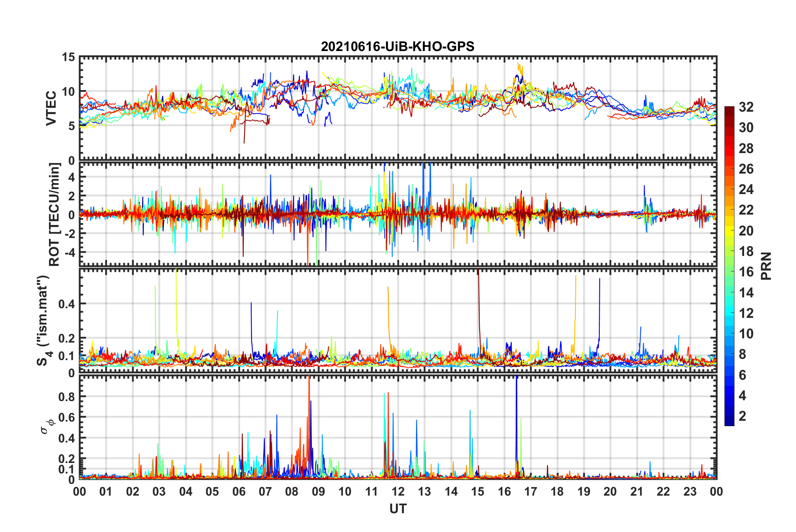Click the UT x-axis label
Screen dimensions: 796x532
tap(398, 509)
